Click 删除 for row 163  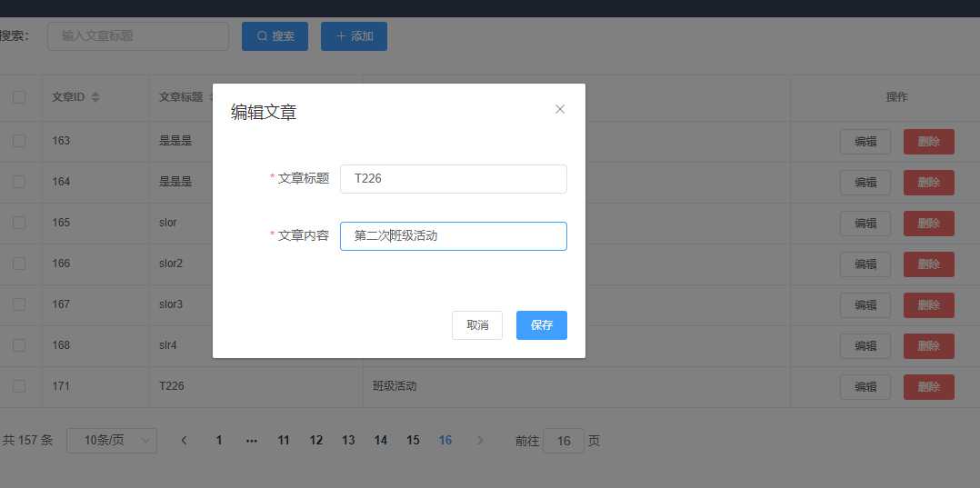click(929, 141)
